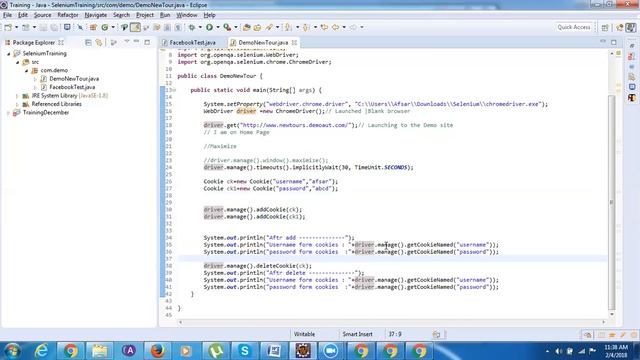Click the Debug toolbar button
This screenshot has height=360, width=640.
coord(191,27)
